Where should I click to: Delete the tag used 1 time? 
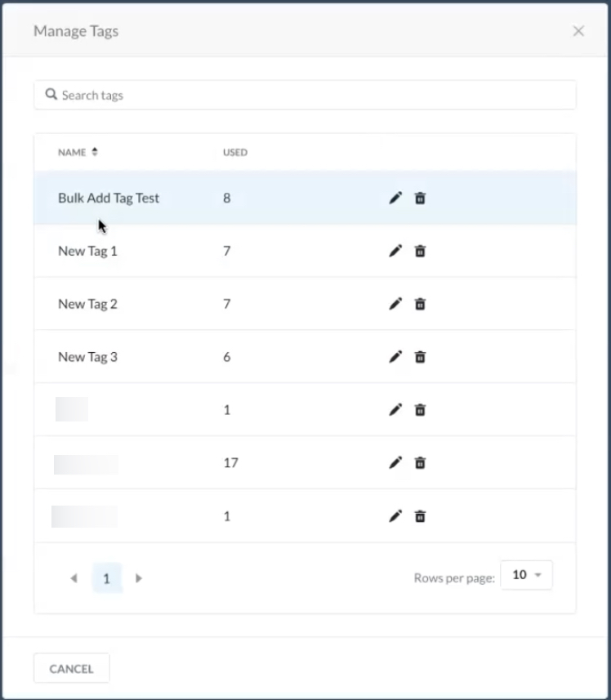(420, 409)
